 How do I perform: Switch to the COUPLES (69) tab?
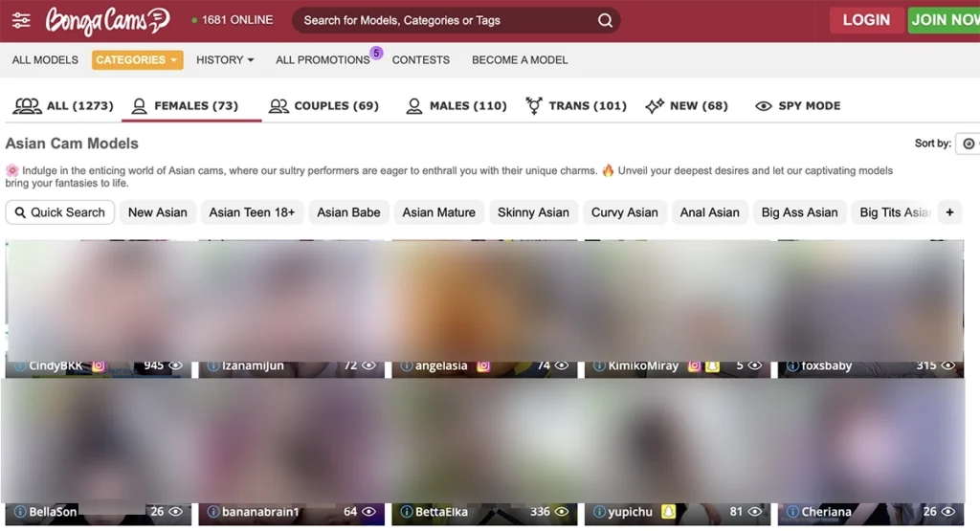[x=323, y=105]
